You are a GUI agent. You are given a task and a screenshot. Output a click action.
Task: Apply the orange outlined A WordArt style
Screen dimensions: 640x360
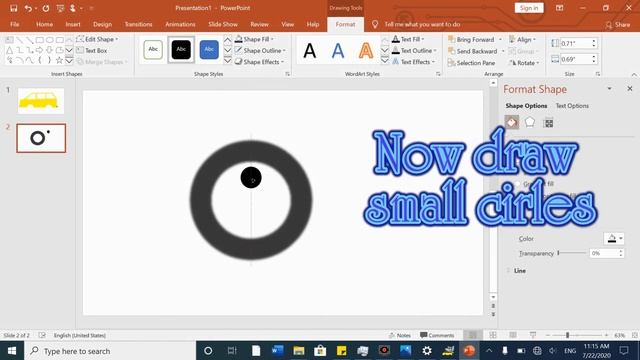coord(366,51)
